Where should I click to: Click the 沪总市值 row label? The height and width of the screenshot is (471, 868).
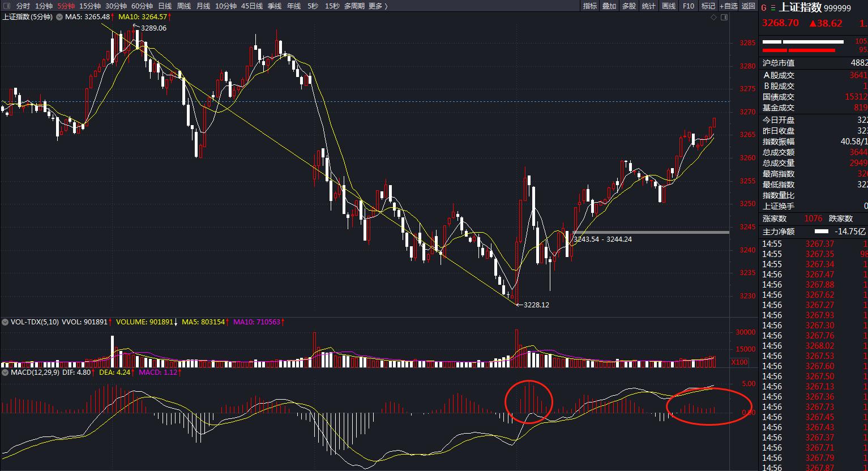(779, 63)
